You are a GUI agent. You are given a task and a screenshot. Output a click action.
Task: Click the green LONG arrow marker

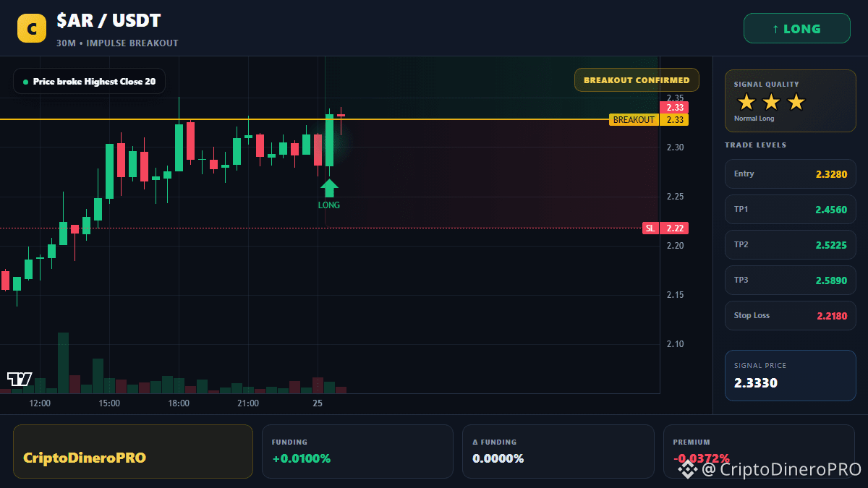(x=329, y=188)
